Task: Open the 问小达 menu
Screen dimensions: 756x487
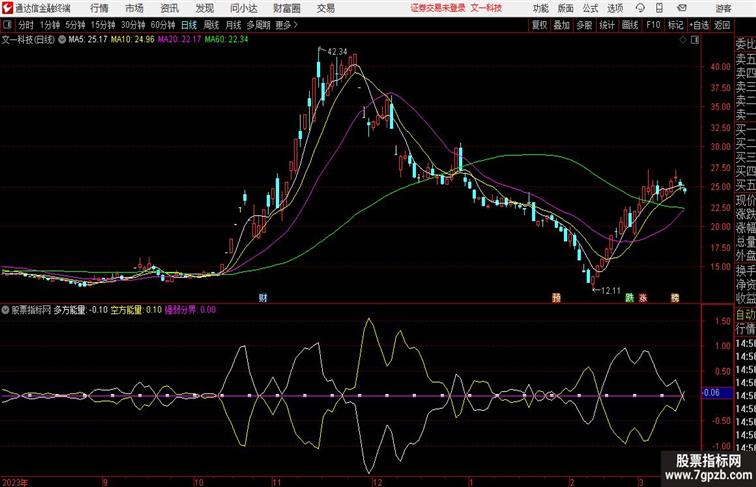Action: click(244, 8)
